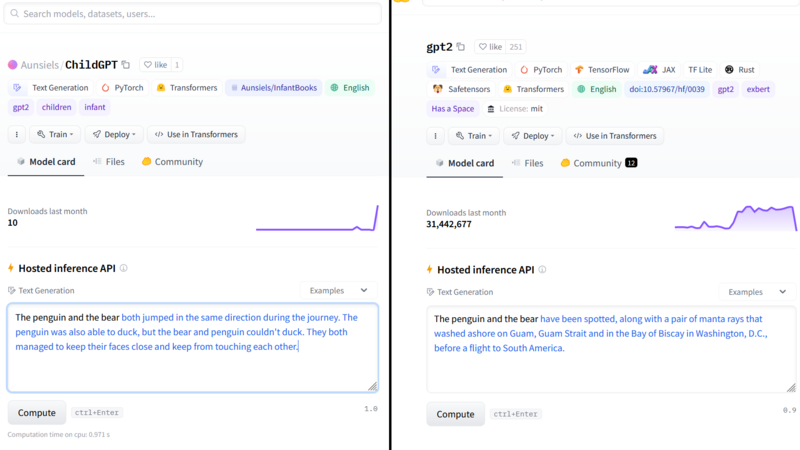The image size is (800, 450).
Task: Copy ChildGPT model name icon
Action: click(x=126, y=65)
